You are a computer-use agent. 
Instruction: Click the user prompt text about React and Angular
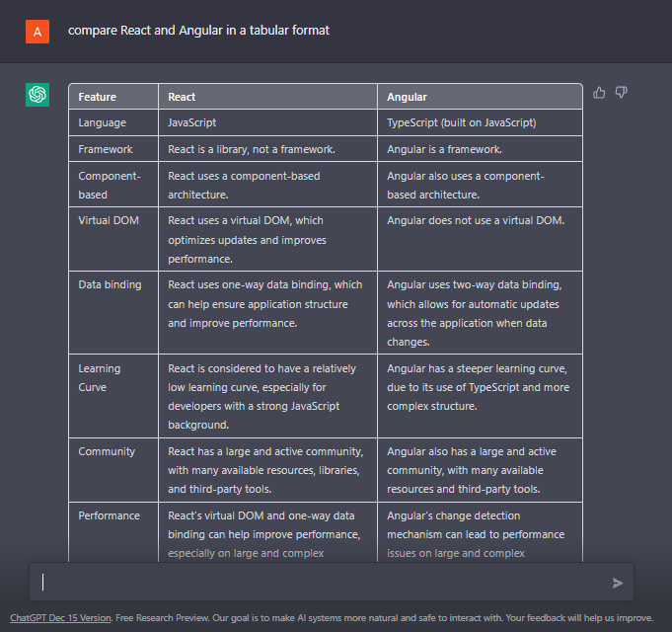[x=198, y=31]
